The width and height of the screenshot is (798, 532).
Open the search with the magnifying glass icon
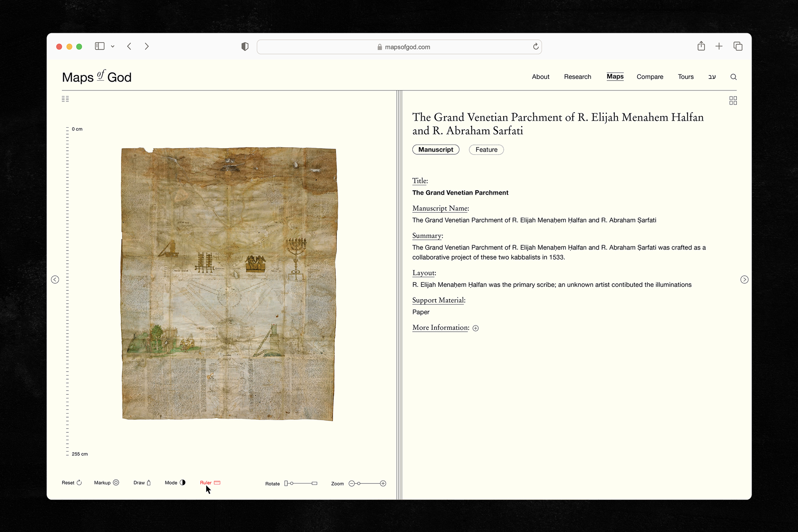(x=734, y=77)
